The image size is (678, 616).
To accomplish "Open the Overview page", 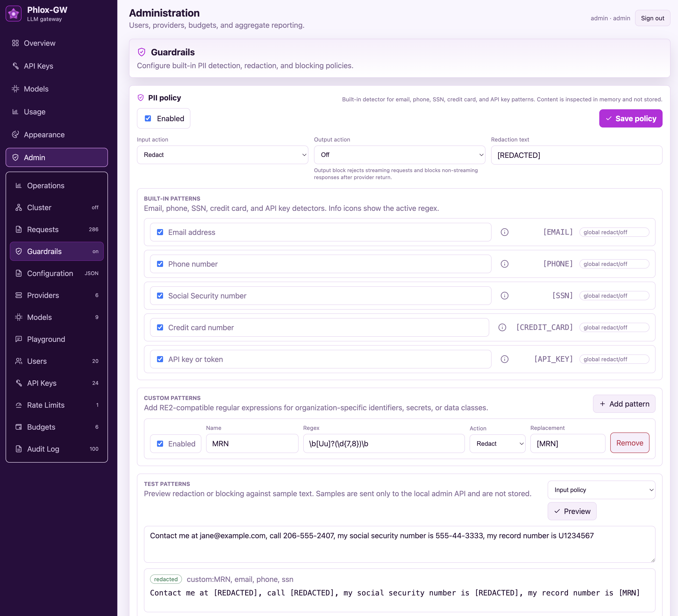I will [57, 43].
